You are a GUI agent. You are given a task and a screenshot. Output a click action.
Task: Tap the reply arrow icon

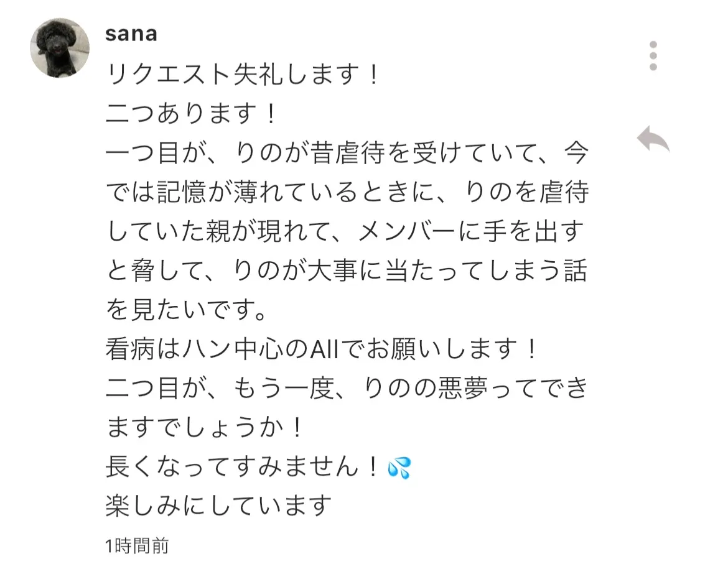point(653,139)
